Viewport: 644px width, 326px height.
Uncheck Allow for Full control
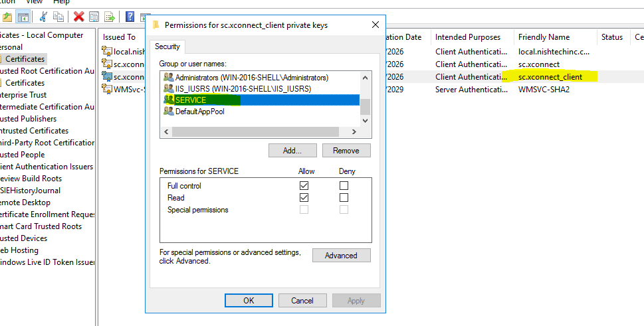point(304,186)
